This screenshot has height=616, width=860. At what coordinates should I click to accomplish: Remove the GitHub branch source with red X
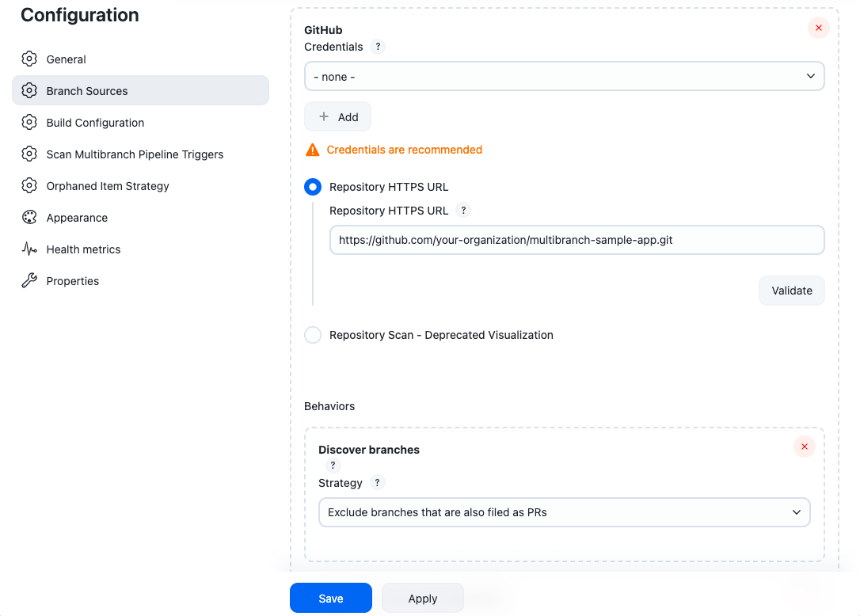818,28
